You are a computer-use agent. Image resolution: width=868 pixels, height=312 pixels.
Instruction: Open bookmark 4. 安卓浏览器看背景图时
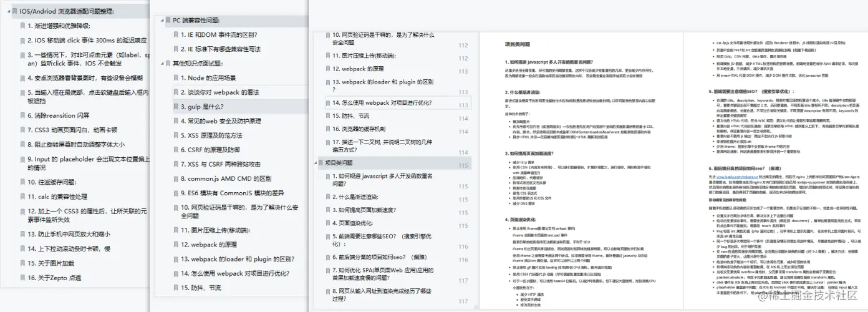click(x=85, y=78)
